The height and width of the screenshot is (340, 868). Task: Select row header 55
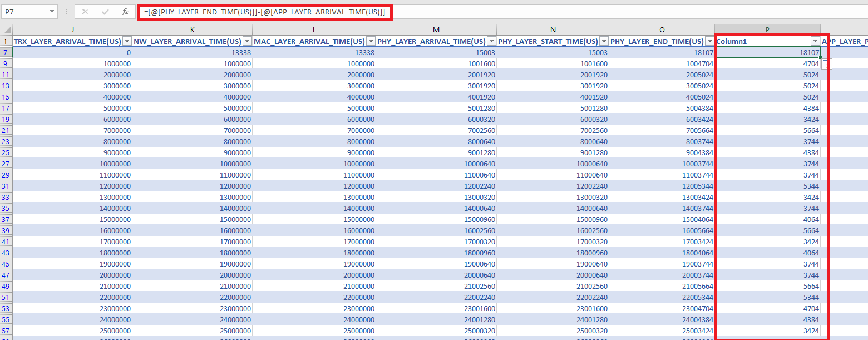(x=6, y=319)
